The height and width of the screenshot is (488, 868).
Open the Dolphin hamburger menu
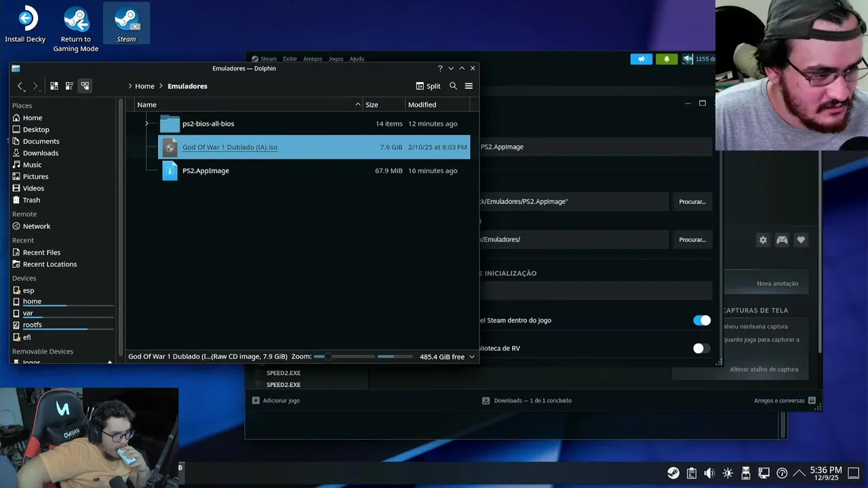tap(469, 86)
